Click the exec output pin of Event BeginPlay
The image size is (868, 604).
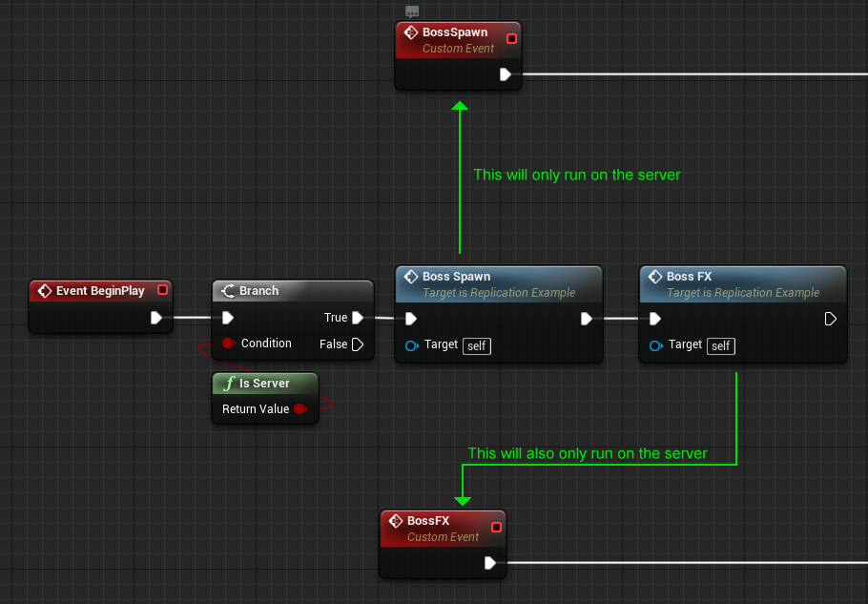click(x=156, y=318)
